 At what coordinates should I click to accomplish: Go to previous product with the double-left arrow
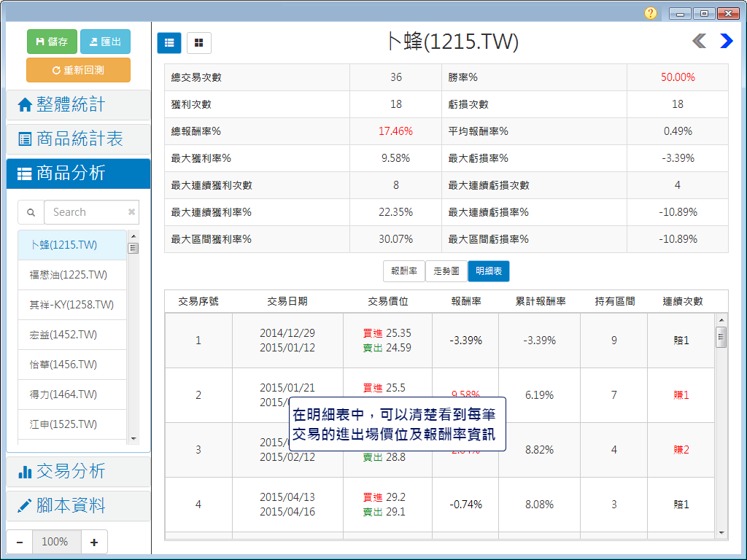(699, 41)
